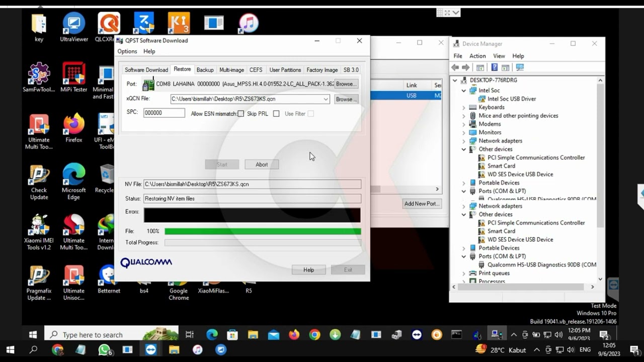The height and width of the screenshot is (362, 644).
Task: Toggle the Use Filter checkbox
Action: 310,114
